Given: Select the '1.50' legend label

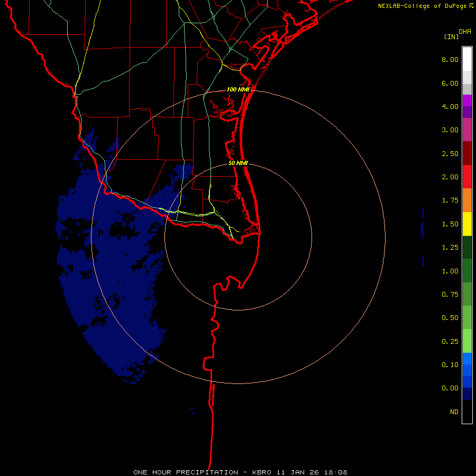Looking at the screenshot, I should coord(450,224).
